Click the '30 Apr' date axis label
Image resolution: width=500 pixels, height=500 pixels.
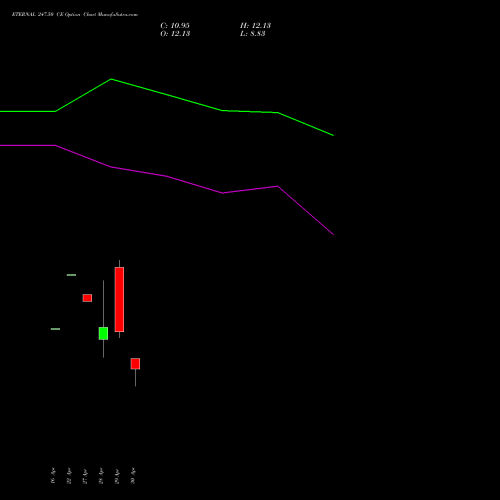[x=133, y=476]
